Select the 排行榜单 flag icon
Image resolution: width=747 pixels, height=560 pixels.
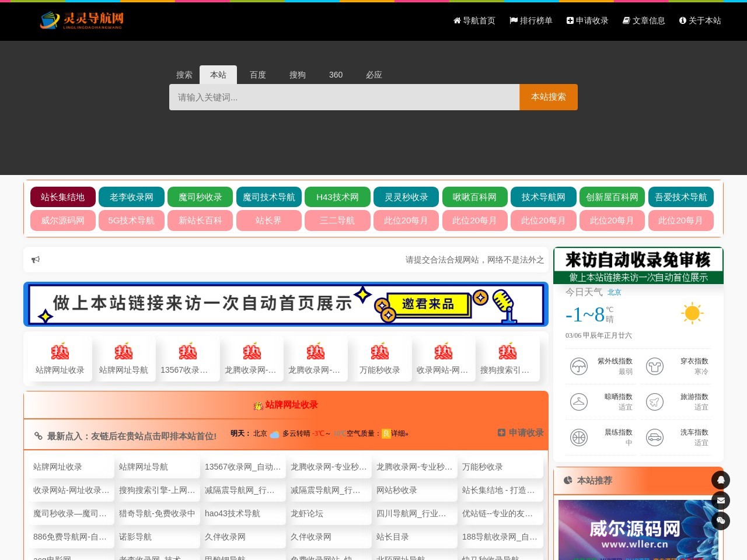tap(512, 20)
